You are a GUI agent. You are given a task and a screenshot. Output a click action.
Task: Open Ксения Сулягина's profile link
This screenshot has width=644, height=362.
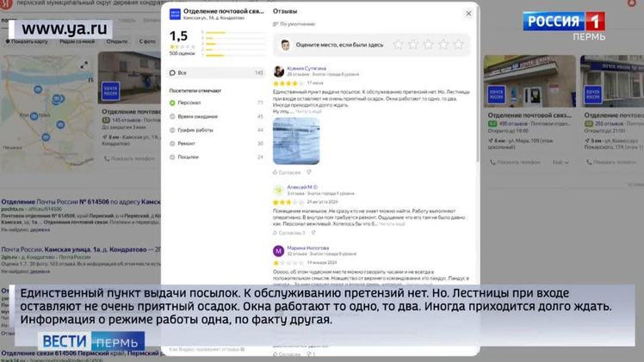(x=307, y=69)
